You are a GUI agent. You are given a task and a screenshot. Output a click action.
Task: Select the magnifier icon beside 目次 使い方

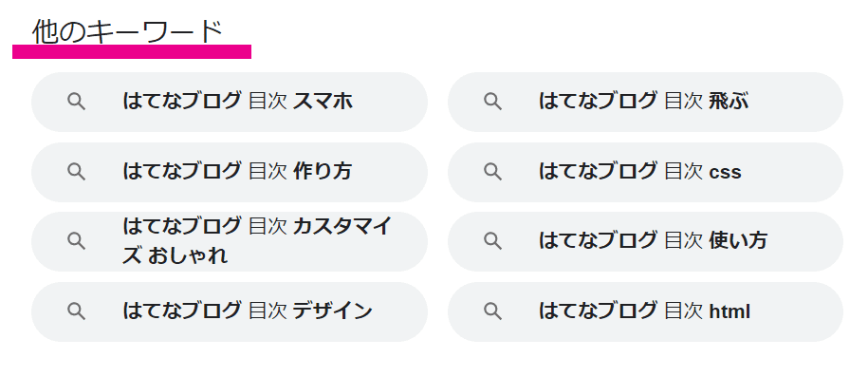pyautogui.click(x=492, y=241)
